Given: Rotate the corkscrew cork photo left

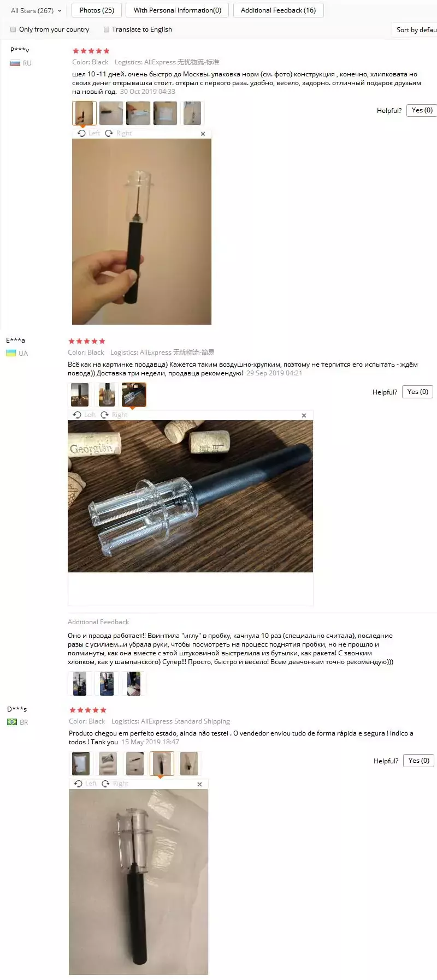Looking at the screenshot, I should pos(84,415).
